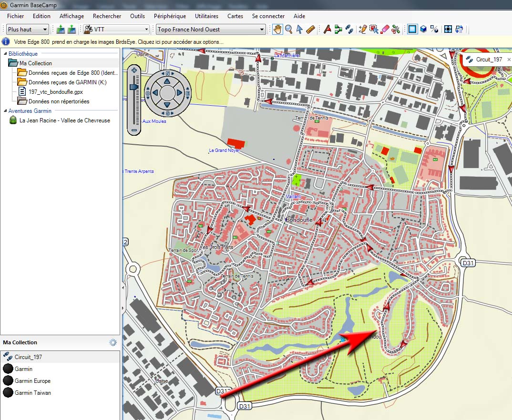512x420 pixels.
Task: Collapse the Aventures Garmin section
Action: pos(5,111)
